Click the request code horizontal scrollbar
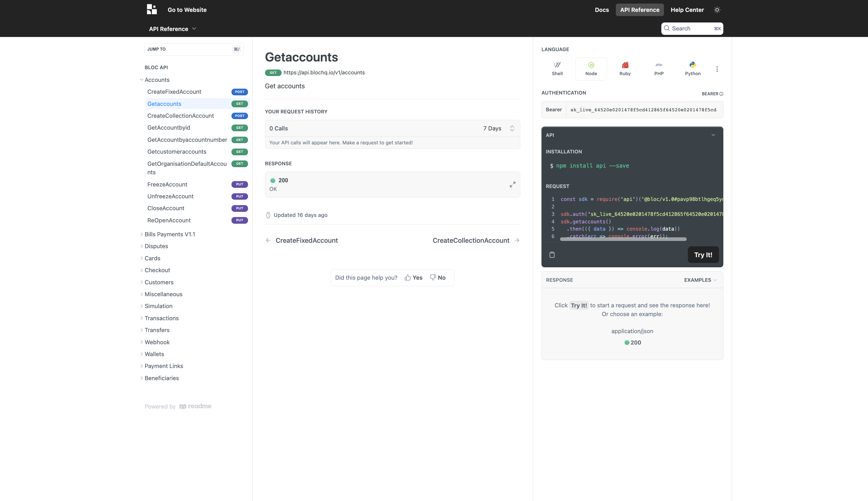Image resolution: width=868 pixels, height=501 pixels. 623,239
